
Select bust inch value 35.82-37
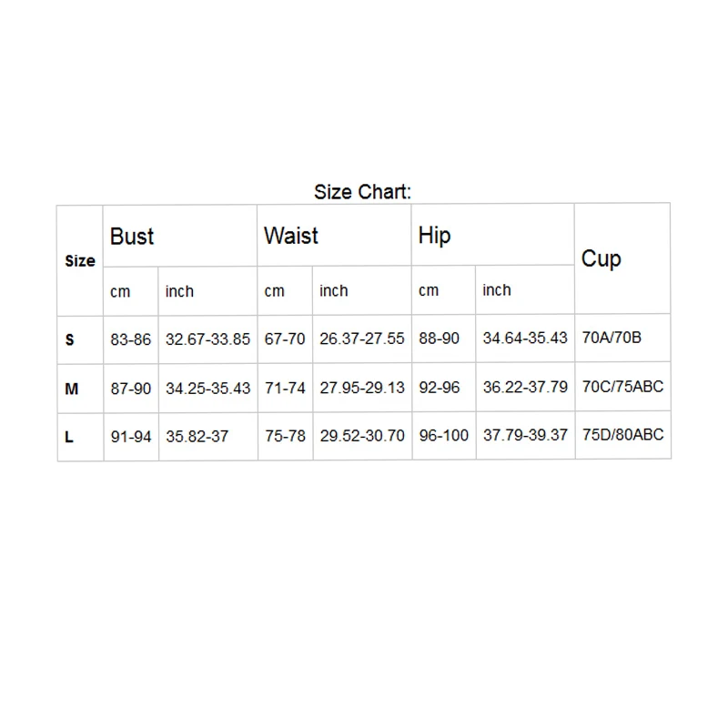(x=197, y=437)
